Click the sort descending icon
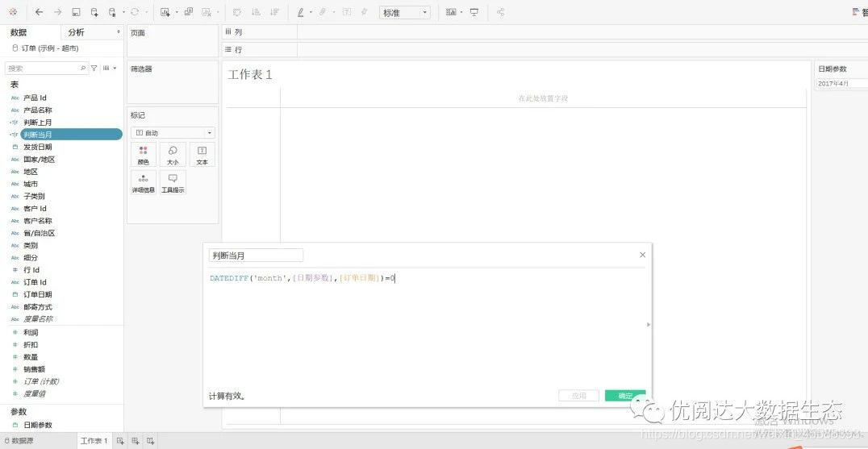868x449 pixels. click(274, 11)
